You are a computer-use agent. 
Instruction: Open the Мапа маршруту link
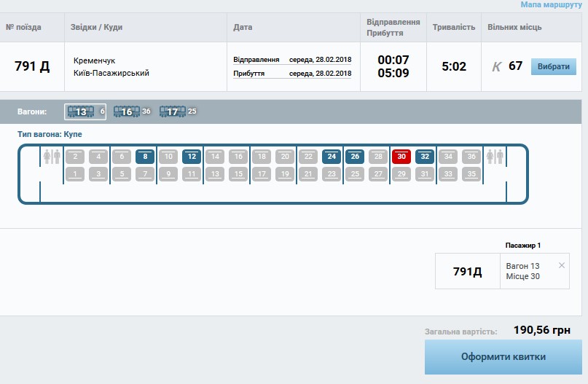point(551,5)
